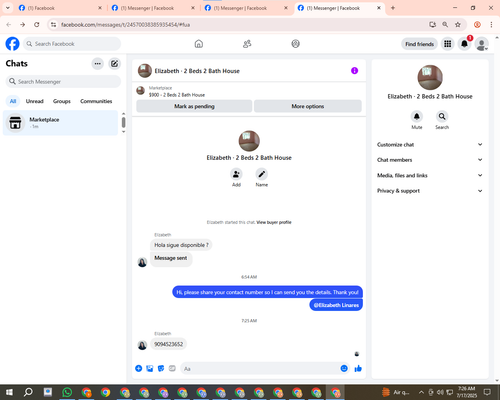Select the Communities chats filter
Viewport: 500px width, 400px height.
pos(96,101)
